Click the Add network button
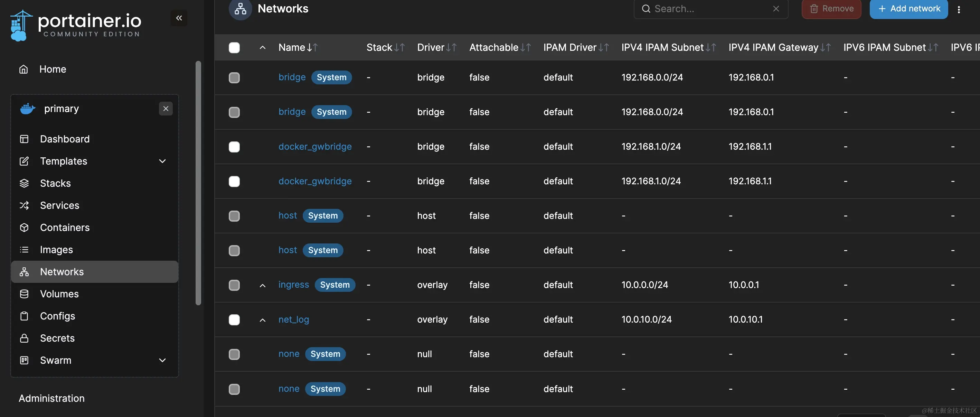The image size is (980, 417). [x=908, y=9]
